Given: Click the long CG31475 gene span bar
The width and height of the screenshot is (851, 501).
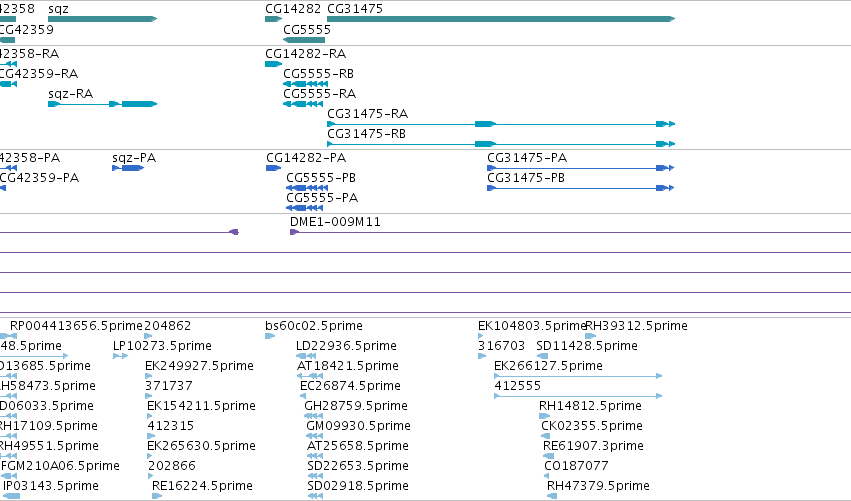Looking at the screenshot, I should click(501, 19).
